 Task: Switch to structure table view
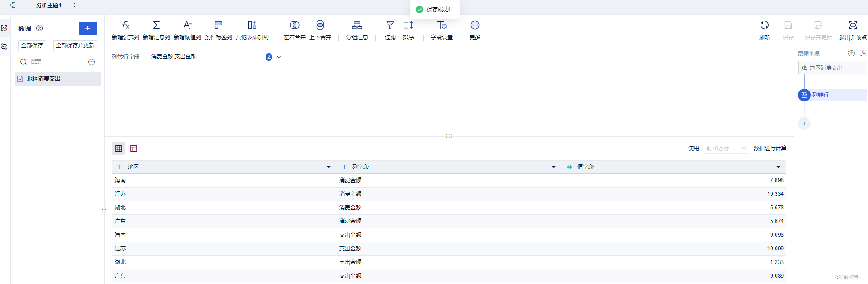coord(133,148)
